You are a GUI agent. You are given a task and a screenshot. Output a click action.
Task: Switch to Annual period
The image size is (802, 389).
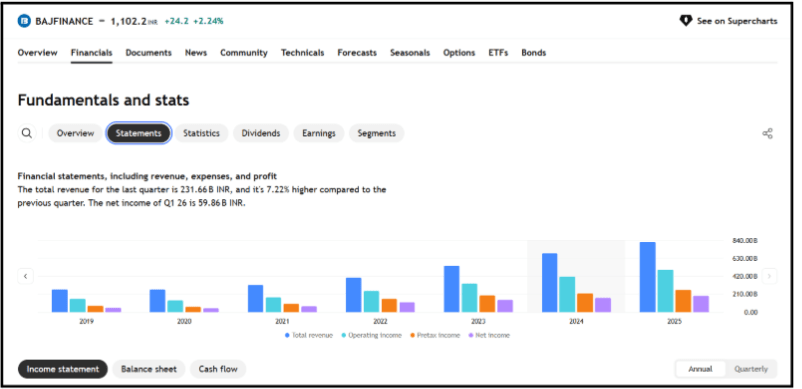pos(700,369)
